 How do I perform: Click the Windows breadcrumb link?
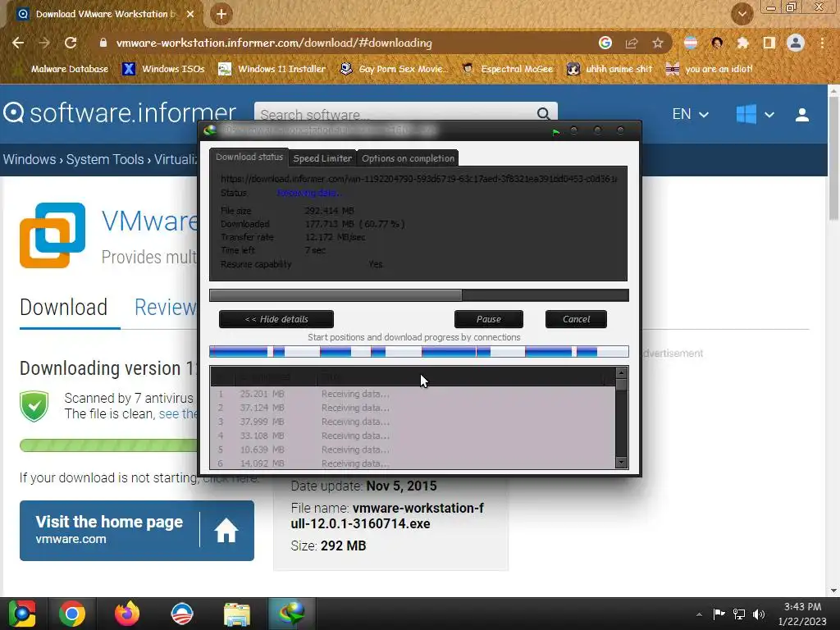[x=30, y=159]
